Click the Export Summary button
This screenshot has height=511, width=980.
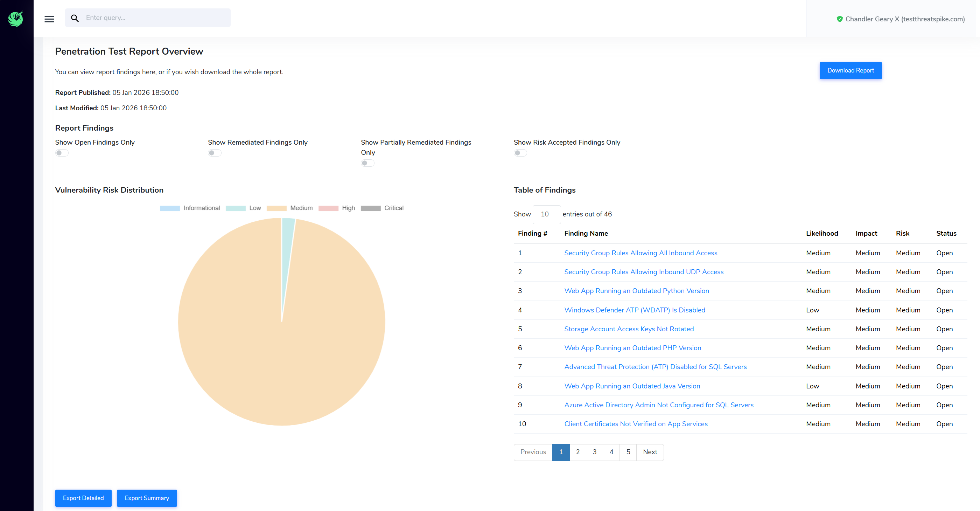[x=147, y=498]
